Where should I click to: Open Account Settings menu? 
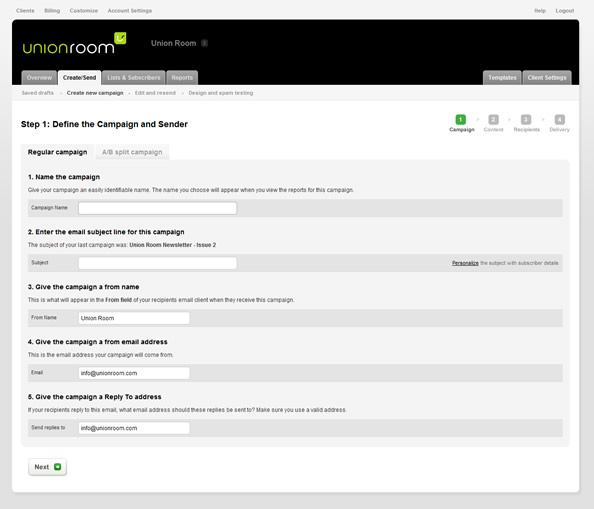click(x=130, y=11)
